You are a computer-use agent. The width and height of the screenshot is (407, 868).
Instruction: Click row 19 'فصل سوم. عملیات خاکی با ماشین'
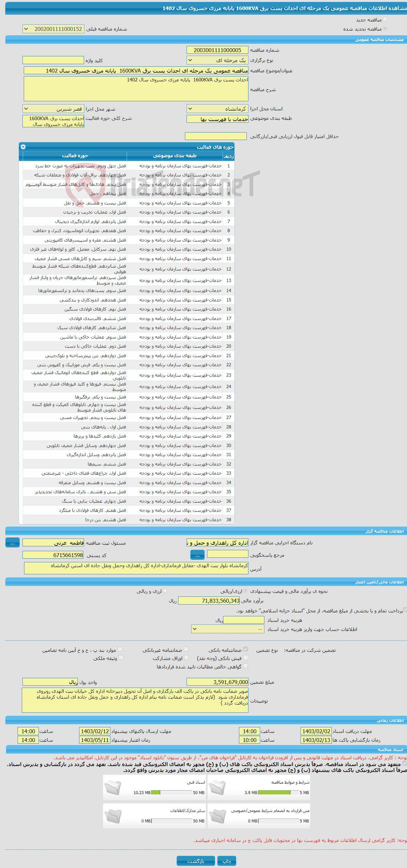93,337
